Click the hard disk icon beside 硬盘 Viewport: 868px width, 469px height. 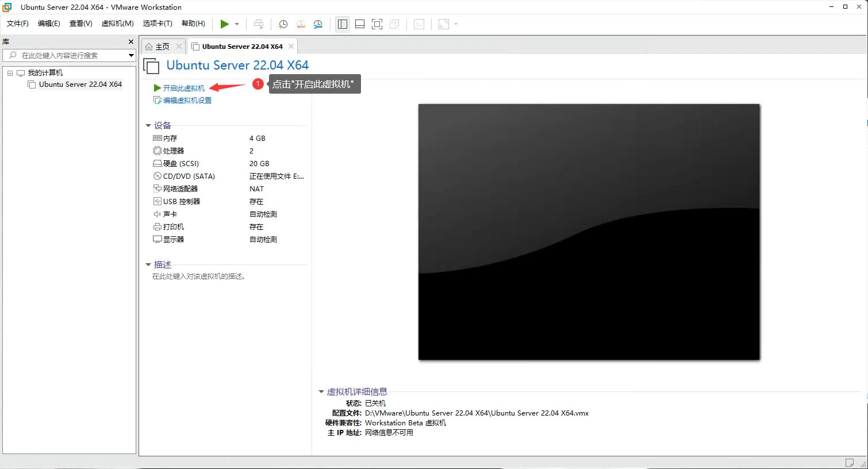(x=158, y=164)
